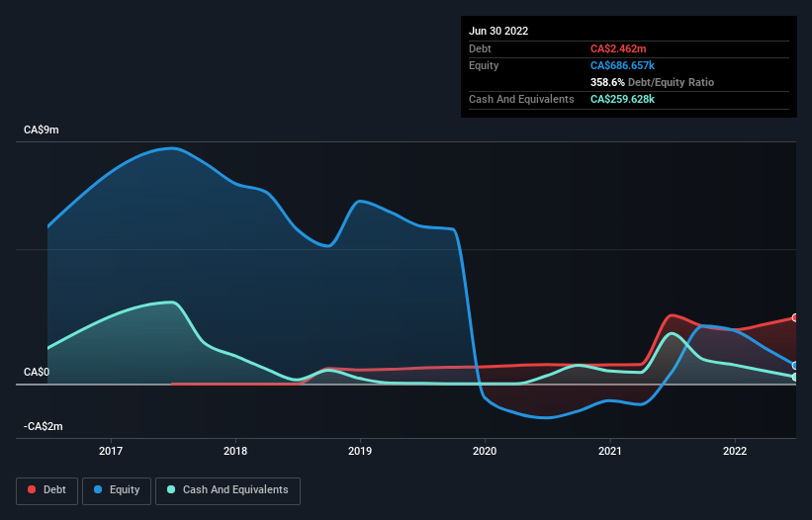
Task: Click the teal Cash And Equivalents legend dot
Action: [x=171, y=489]
